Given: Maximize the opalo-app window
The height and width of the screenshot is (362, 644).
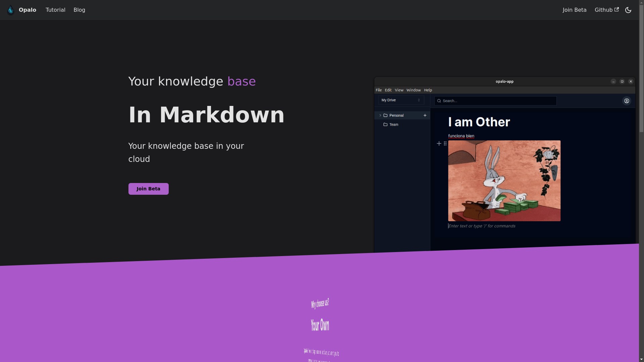Looking at the screenshot, I should point(622,81).
